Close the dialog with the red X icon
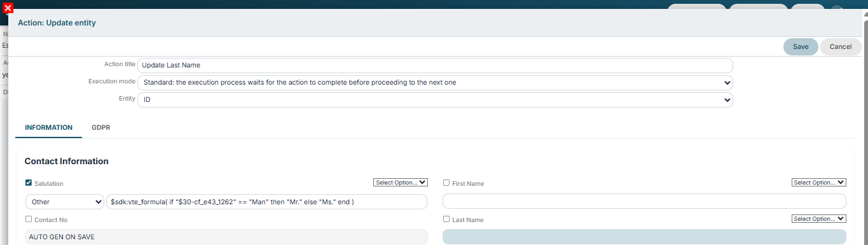The width and height of the screenshot is (868, 245). coord(8,8)
